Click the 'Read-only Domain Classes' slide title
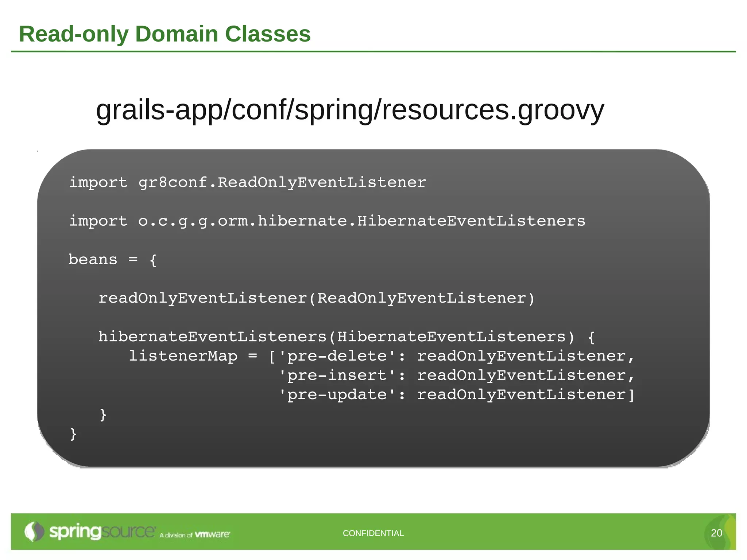Viewport: 747px width, 560px height. (165, 34)
